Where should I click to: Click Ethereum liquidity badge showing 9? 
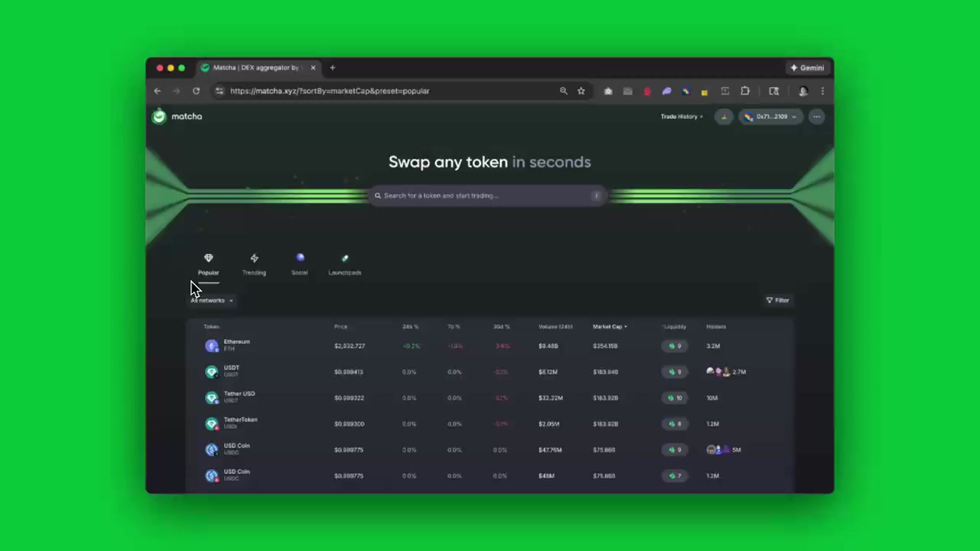point(674,346)
